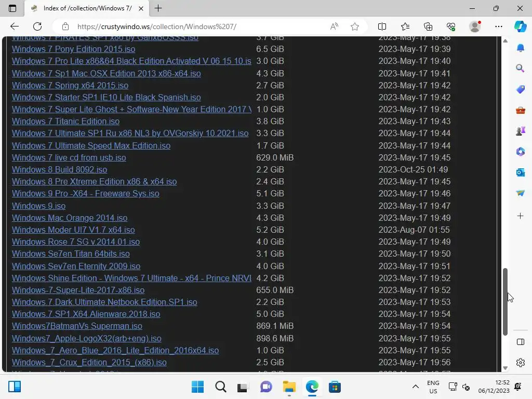Open Windows 8 Pre Xtreme Edition link
The height and width of the screenshot is (399, 532).
(x=95, y=181)
